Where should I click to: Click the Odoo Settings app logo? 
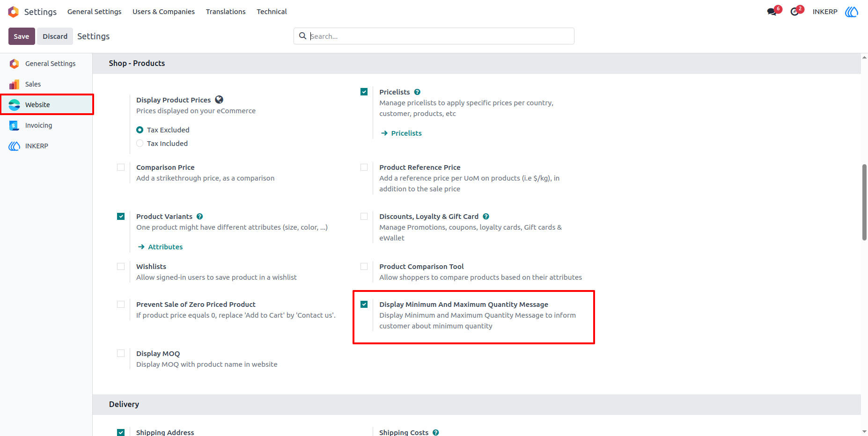click(x=14, y=12)
